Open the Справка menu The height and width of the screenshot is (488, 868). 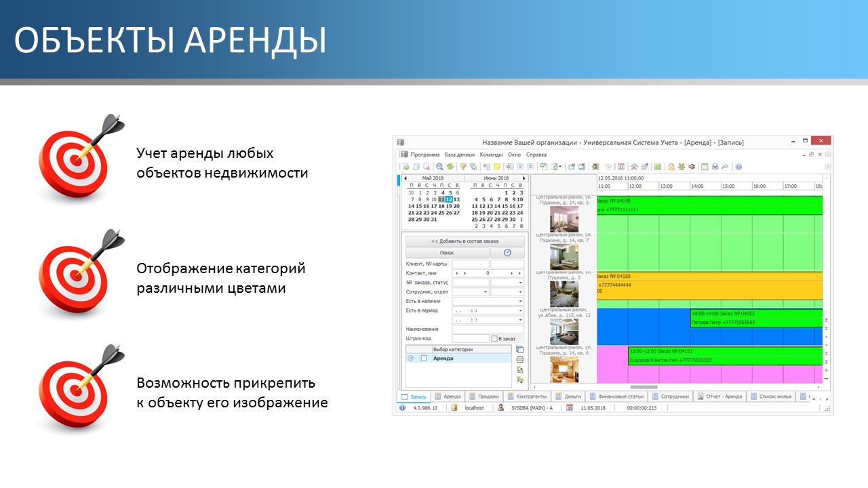tap(536, 155)
